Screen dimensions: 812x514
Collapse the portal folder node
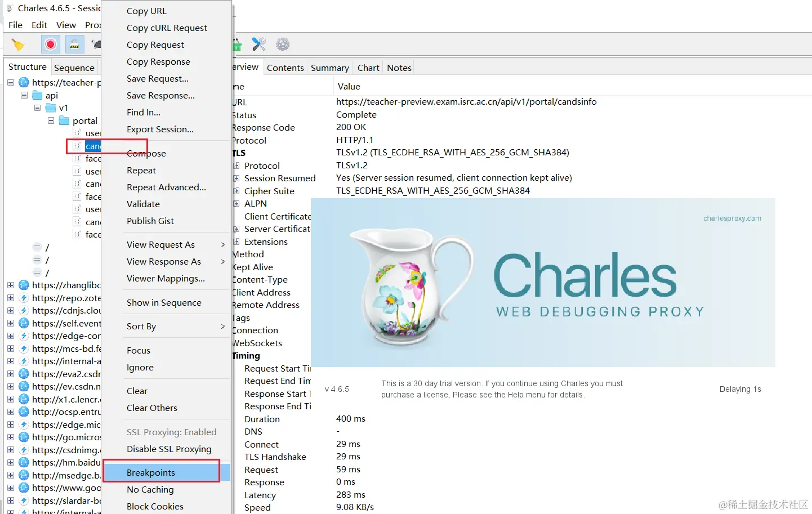pyautogui.click(x=51, y=120)
